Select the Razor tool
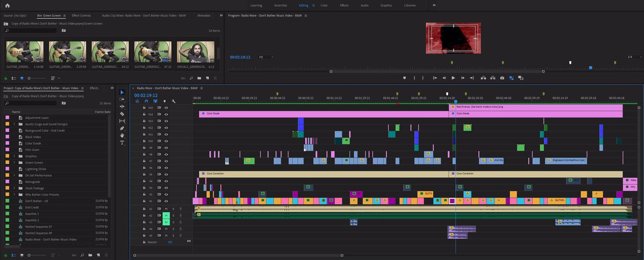 pos(122,114)
